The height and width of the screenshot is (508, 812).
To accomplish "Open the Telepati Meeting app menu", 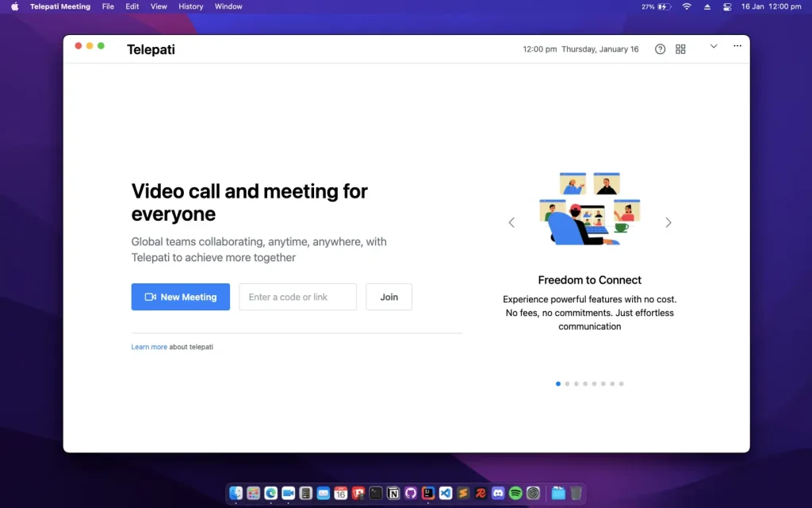I will tap(59, 6).
